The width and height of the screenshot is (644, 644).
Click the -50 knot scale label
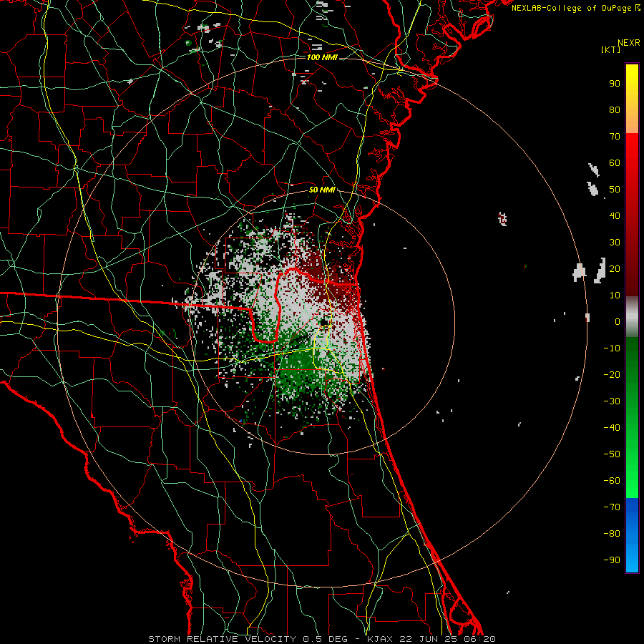612,454
